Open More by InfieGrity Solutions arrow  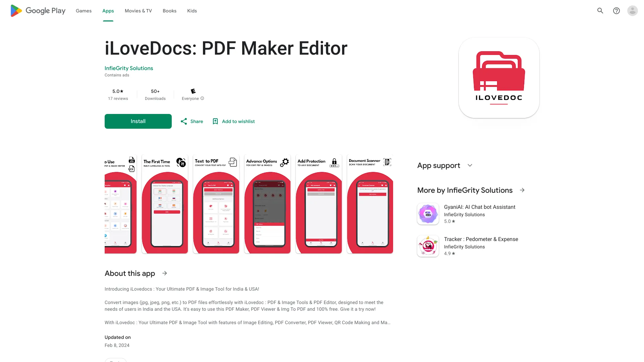[522, 190]
